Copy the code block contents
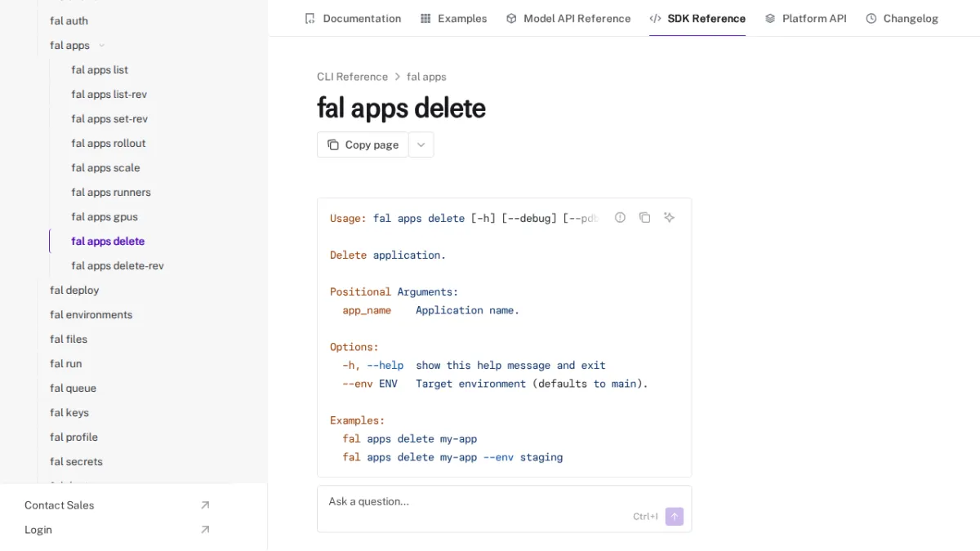Image resolution: width=980 pixels, height=551 pixels. click(645, 217)
